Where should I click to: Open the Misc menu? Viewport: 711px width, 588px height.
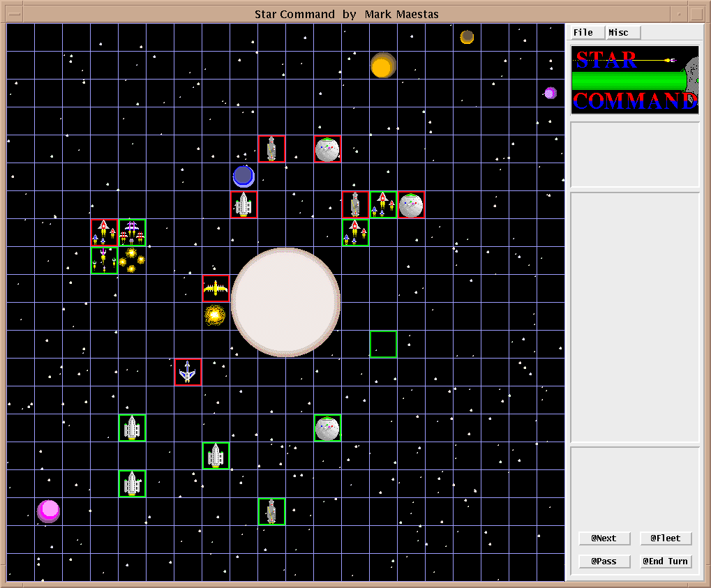(x=619, y=33)
